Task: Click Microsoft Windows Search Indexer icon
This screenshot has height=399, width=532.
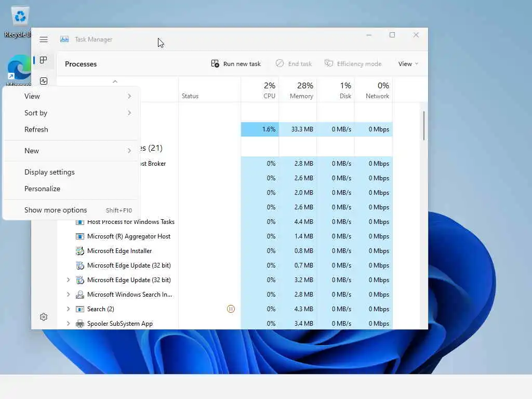Action: pos(79,295)
